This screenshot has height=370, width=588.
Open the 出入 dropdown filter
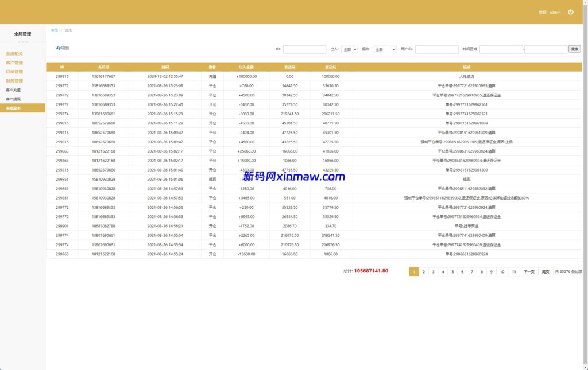coord(349,50)
